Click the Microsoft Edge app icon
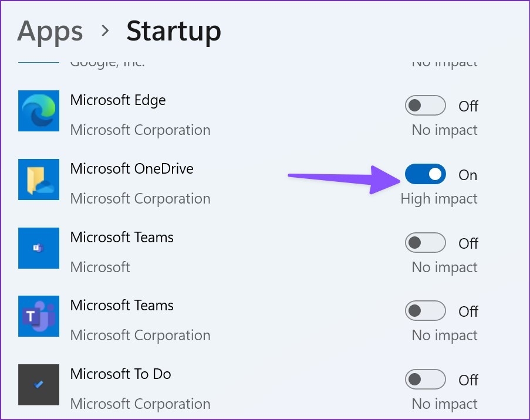The width and height of the screenshot is (530, 420). coord(39,111)
